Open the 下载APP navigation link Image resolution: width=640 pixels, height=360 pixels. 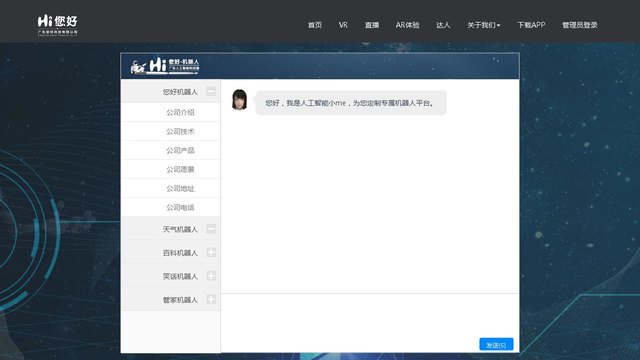[531, 25]
